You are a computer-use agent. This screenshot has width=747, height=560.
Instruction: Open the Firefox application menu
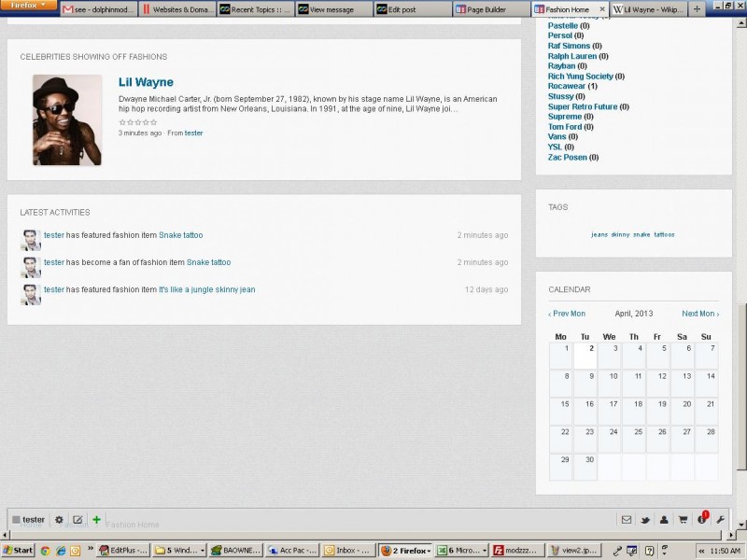pos(29,6)
